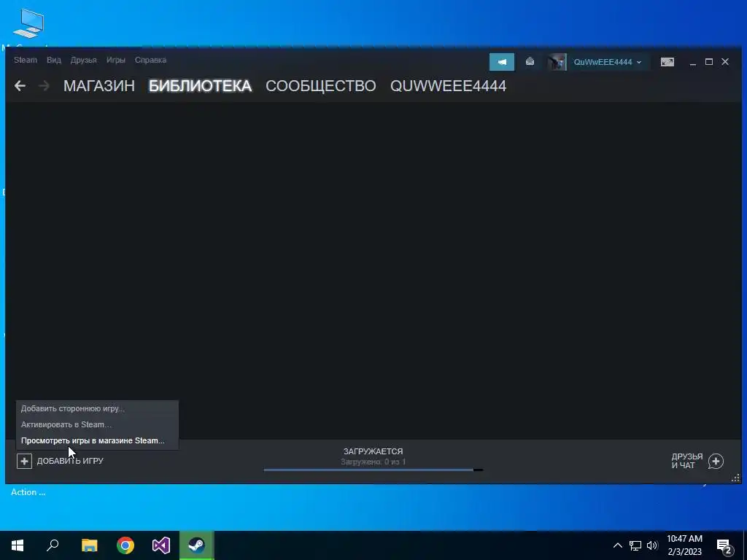
Task: Open the QUWWEEE4444 profile tab
Action: click(x=448, y=86)
